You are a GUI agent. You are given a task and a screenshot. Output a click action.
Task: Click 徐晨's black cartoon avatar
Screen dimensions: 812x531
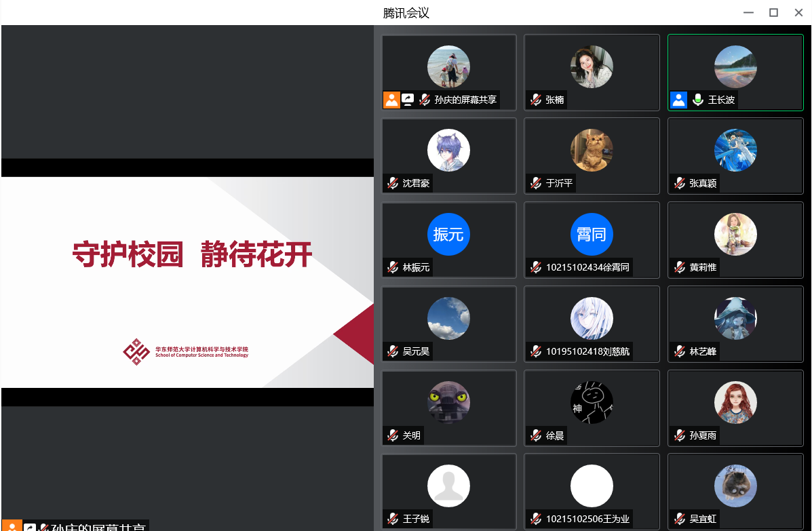[592, 402]
